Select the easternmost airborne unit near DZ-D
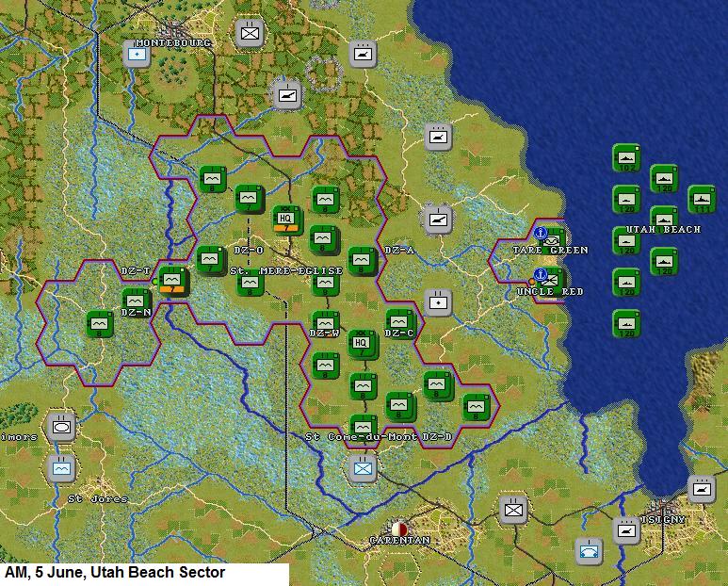 pyautogui.click(x=476, y=407)
